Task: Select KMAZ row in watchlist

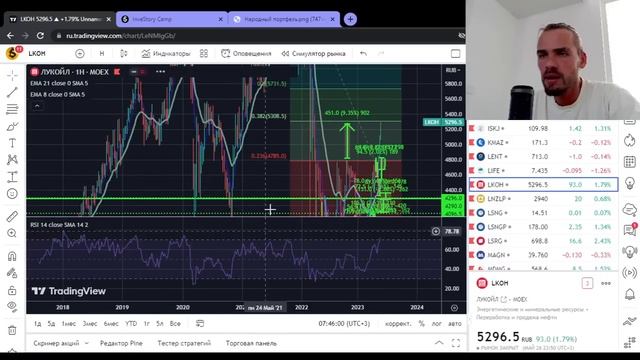Action: [x=543, y=142]
